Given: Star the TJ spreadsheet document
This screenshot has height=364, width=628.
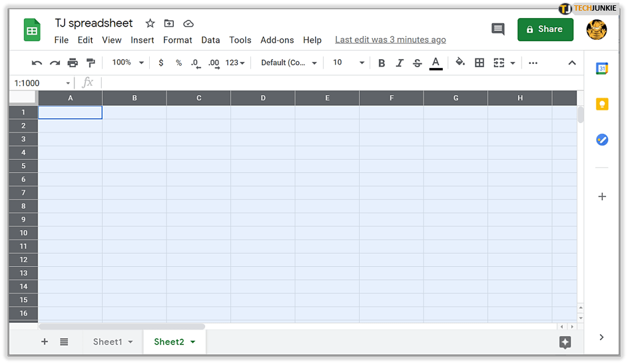Looking at the screenshot, I should click(150, 23).
